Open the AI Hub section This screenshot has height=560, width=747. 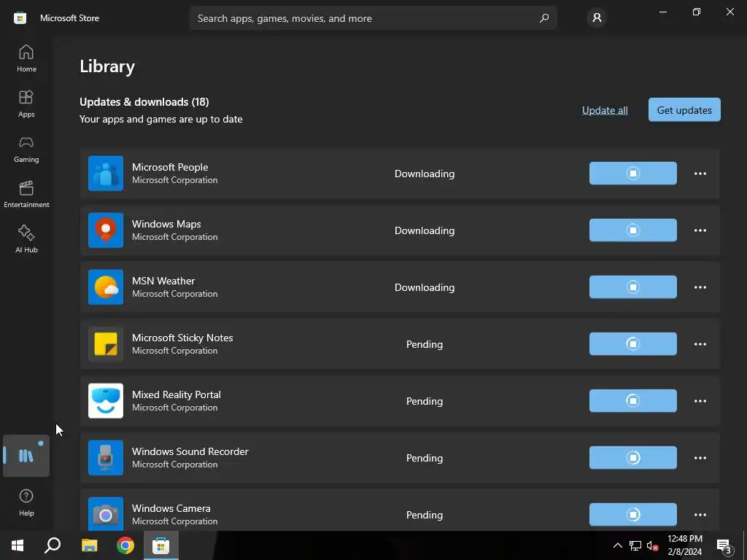(26, 239)
